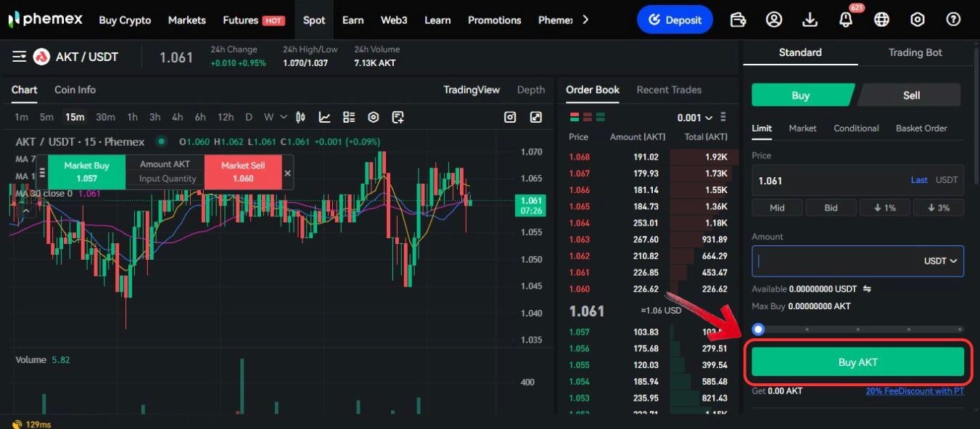Select the 1m timeframe

click(x=21, y=117)
